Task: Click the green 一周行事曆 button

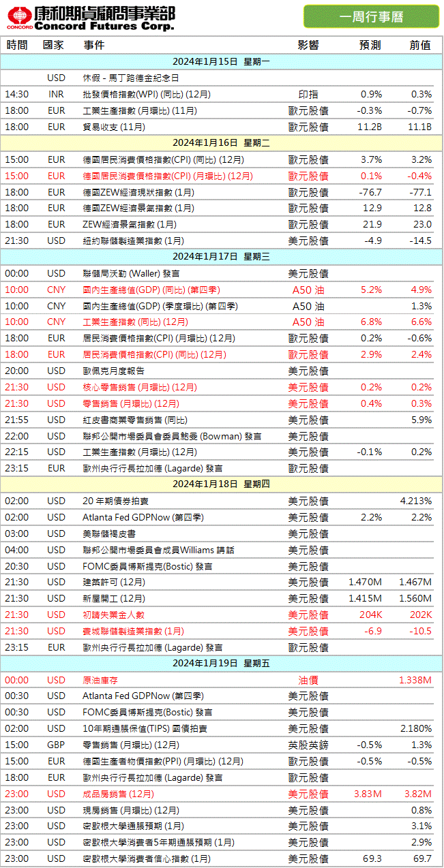Action: pyautogui.click(x=371, y=16)
